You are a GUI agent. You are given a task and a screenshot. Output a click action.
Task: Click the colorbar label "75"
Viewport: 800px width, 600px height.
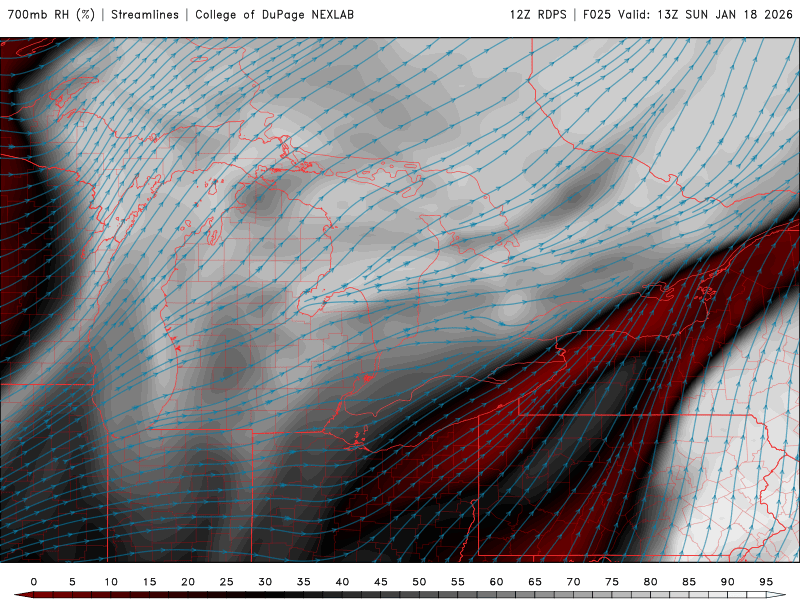[612, 582]
